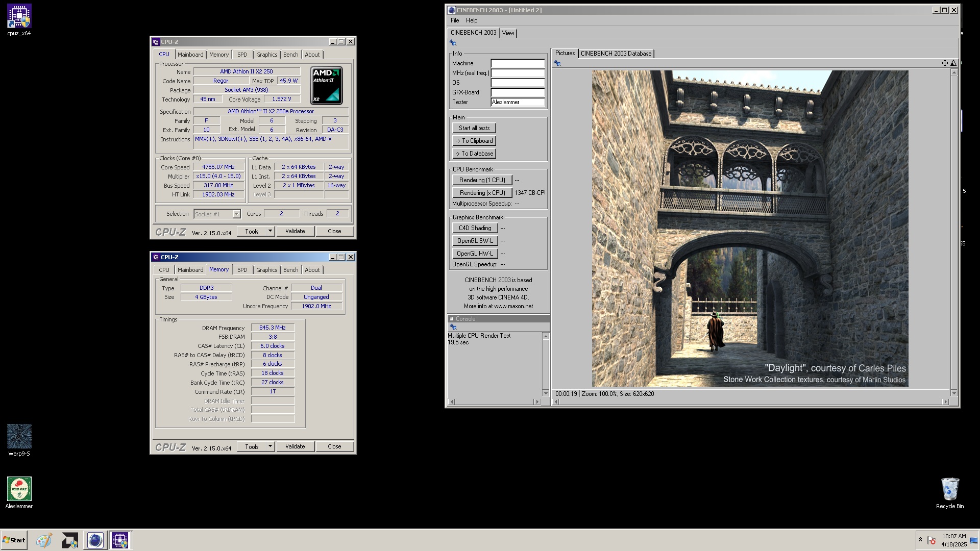Switch to CINEBENCH 2003 Database tab
This screenshot has width=980, height=551.
(616, 54)
